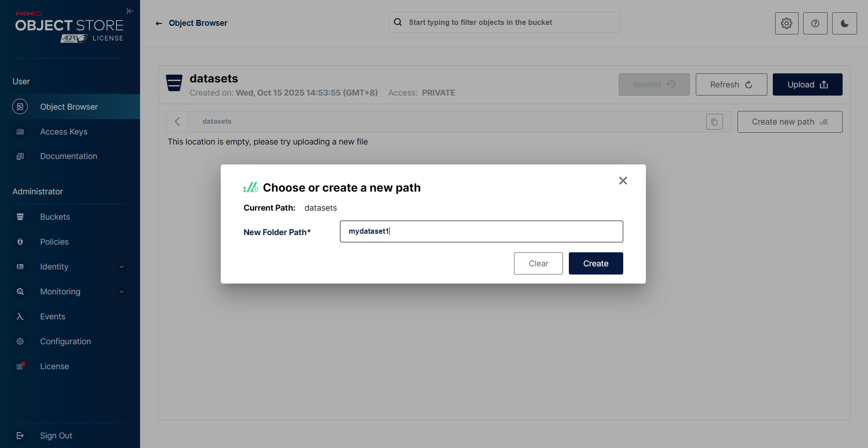
Task: Click the datasets bucket icon
Action: (174, 83)
